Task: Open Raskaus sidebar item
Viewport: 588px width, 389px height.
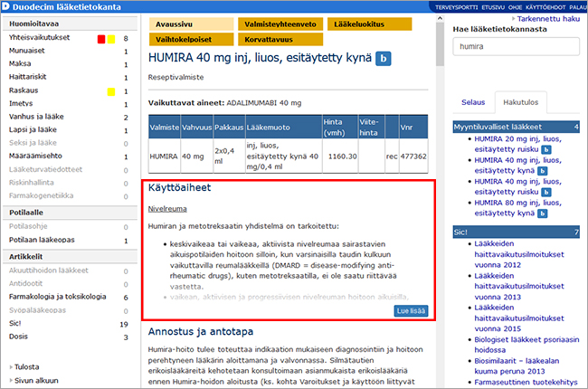Action: pos(24,90)
